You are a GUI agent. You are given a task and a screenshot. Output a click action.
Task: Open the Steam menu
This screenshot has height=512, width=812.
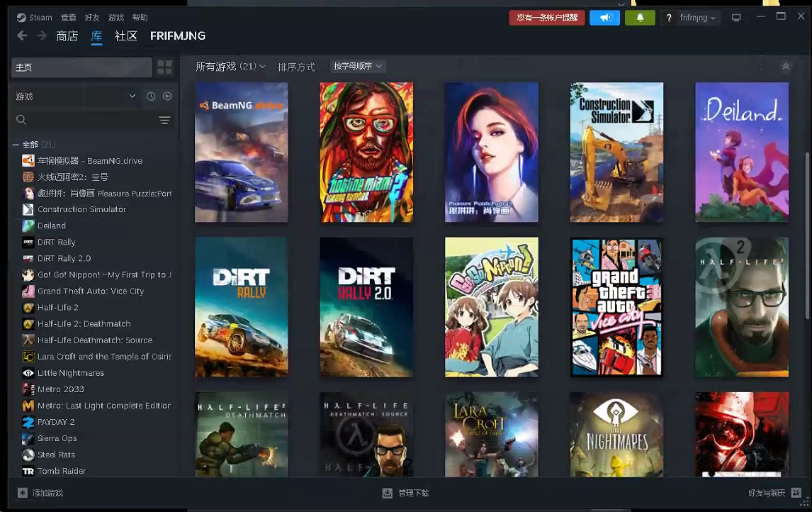click(40, 18)
